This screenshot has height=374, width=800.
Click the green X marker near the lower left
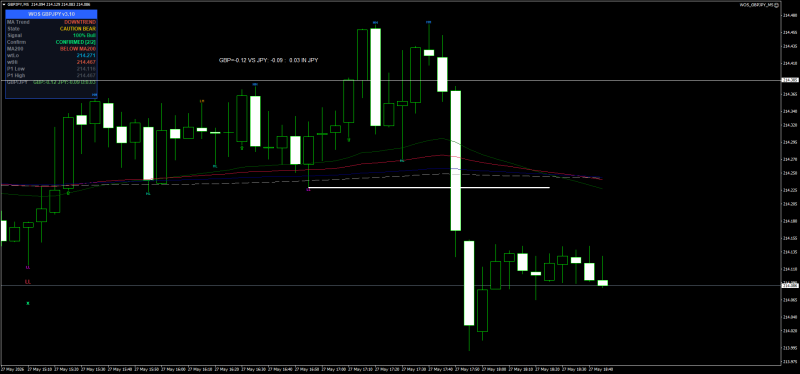tap(28, 304)
